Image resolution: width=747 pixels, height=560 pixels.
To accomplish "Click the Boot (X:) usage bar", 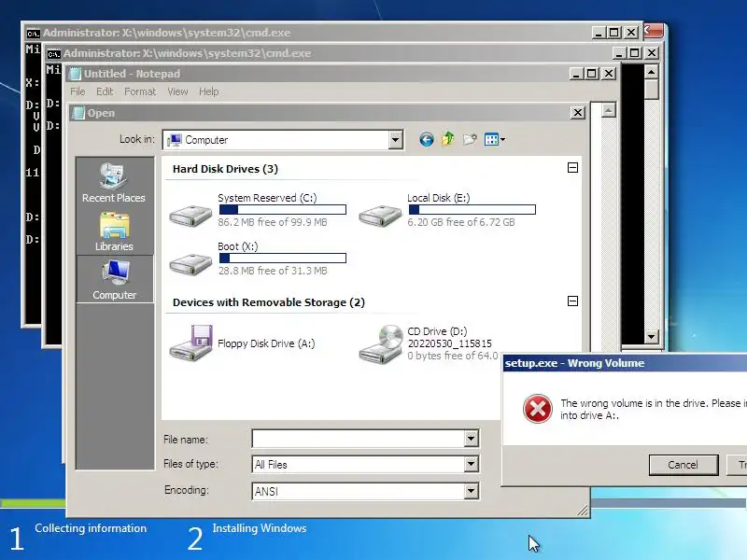I will (x=283, y=259).
